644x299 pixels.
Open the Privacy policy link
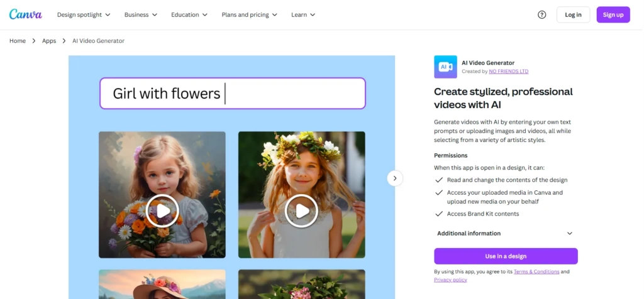(450, 280)
